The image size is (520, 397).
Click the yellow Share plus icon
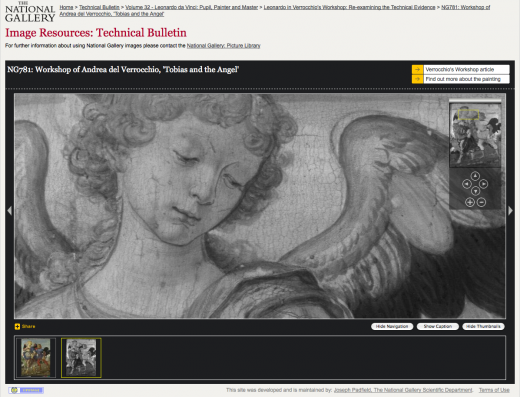(x=17, y=326)
